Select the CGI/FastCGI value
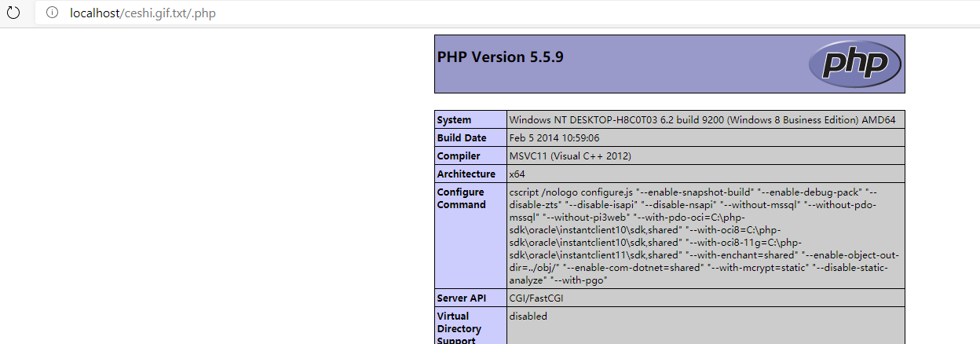Screen dimensions: 980x344 (706, 298)
